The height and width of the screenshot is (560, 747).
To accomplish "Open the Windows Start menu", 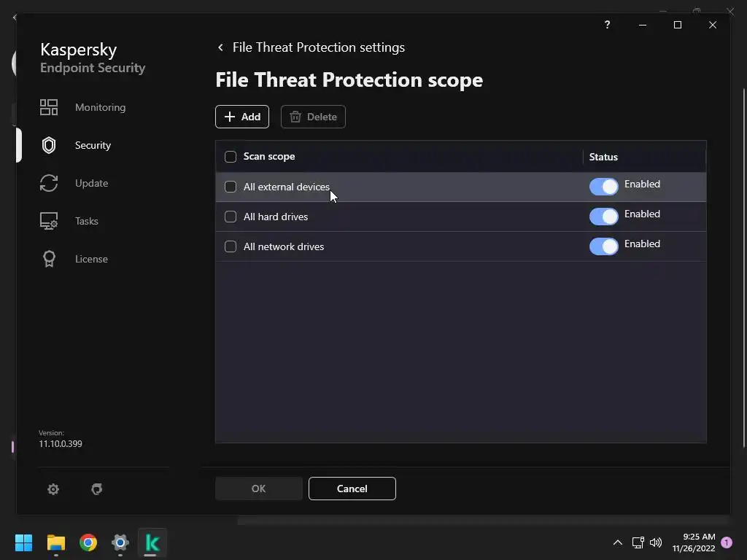I will 23,542.
